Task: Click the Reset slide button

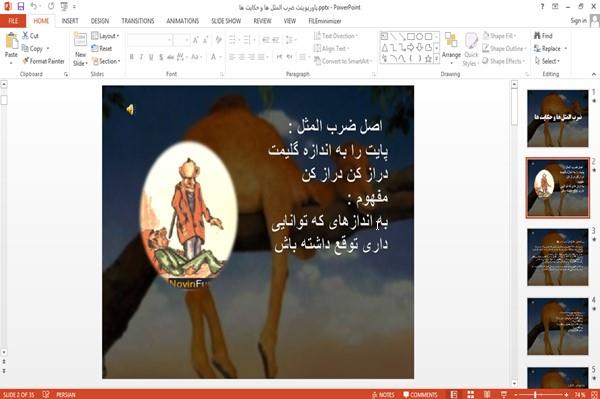Action: click(102, 48)
